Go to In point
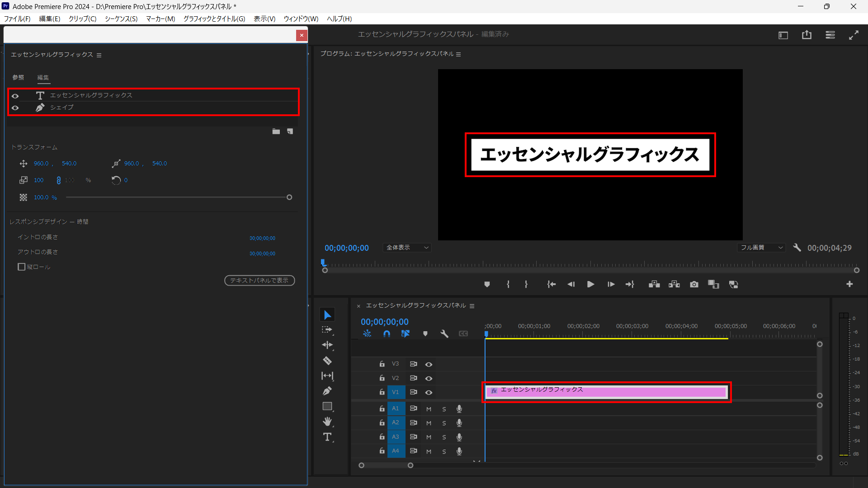This screenshot has width=868, height=488. point(552,284)
